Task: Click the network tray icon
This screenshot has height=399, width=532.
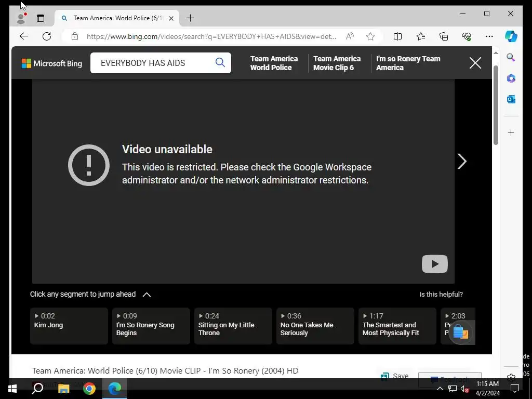Action: click(x=453, y=389)
